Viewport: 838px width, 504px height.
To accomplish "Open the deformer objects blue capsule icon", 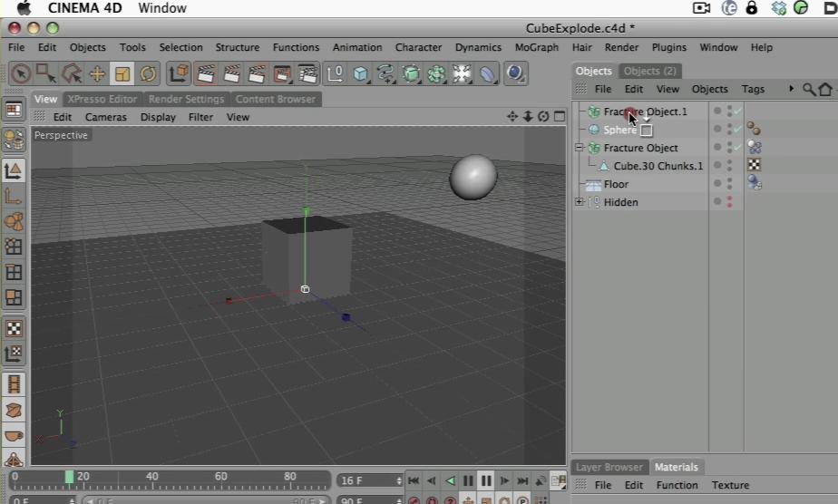I will click(487, 73).
